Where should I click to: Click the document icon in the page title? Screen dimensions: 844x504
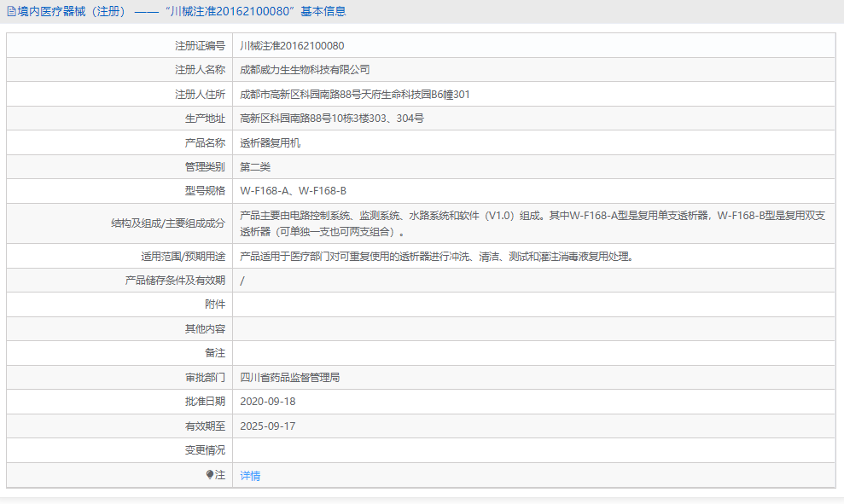coord(11,11)
